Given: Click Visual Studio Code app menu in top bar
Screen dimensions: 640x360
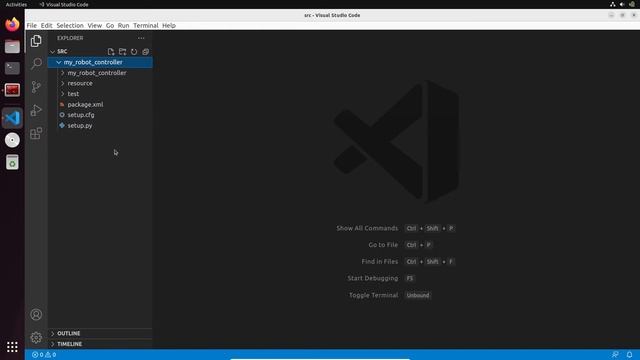Looking at the screenshot, I should pyautogui.click(x=64, y=4).
